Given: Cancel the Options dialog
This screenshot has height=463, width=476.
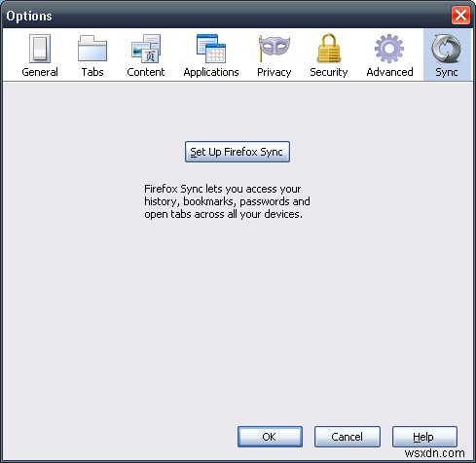Looking at the screenshot, I should 348,437.
